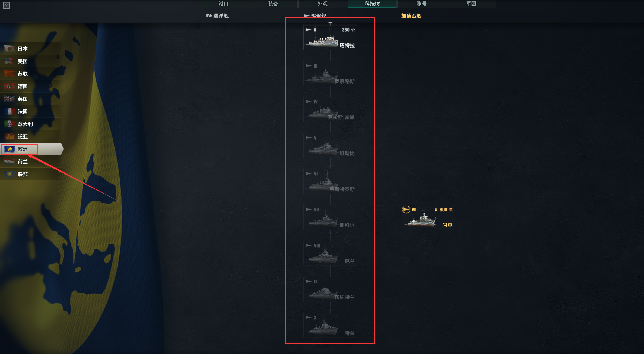Select the tier X 哈兰 destroyer card

coord(330,325)
